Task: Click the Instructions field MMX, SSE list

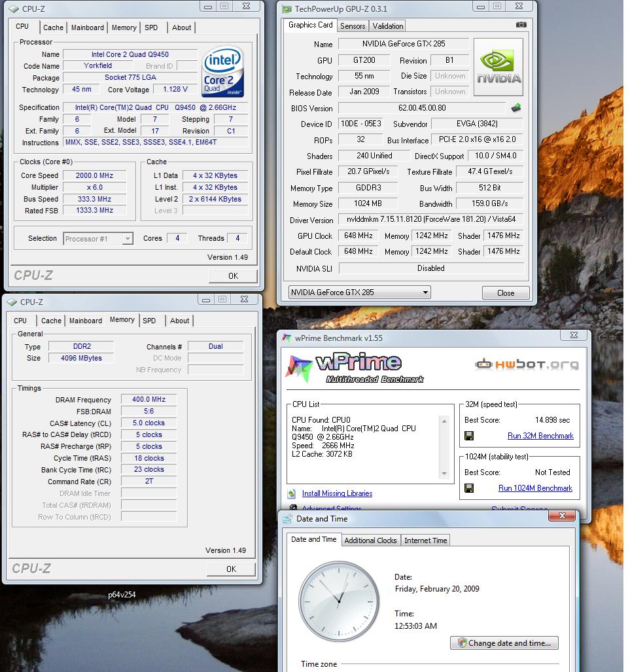Action: 156,142
